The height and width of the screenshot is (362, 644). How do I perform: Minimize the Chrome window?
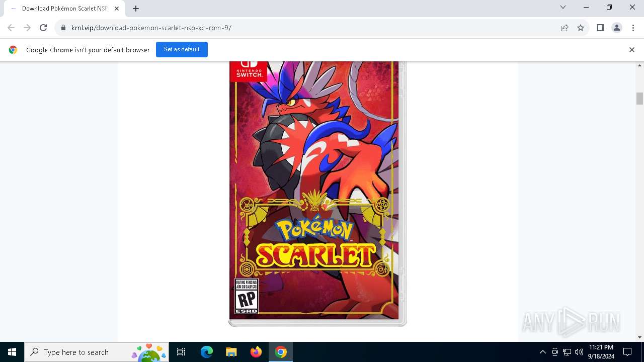586,7
